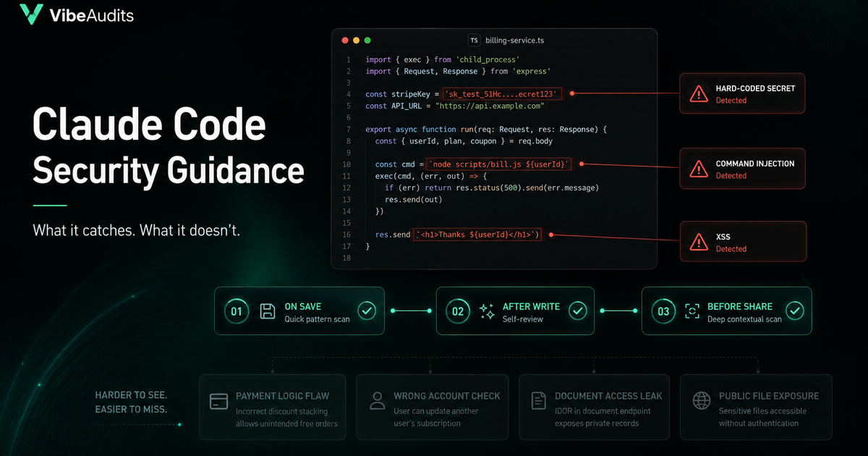This screenshot has width=868, height=456.
Task: Open the PAYMENT LOGIC FLAW card
Action: [273, 408]
